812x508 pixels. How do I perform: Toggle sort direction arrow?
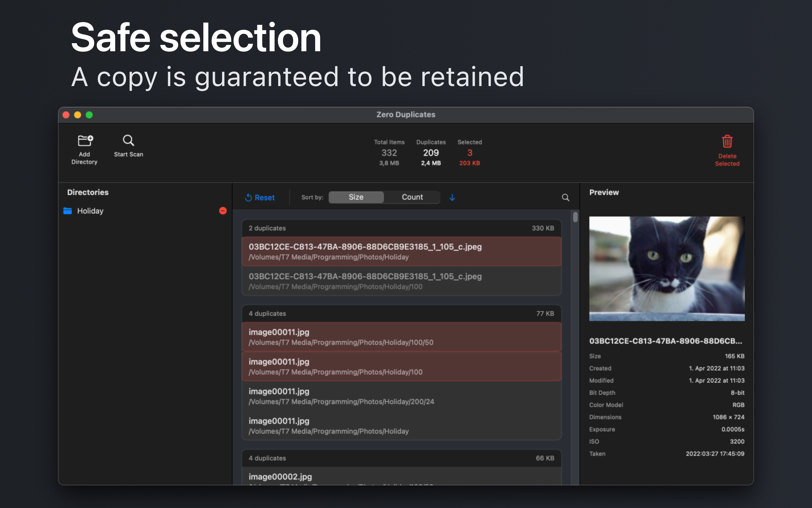[x=452, y=197]
